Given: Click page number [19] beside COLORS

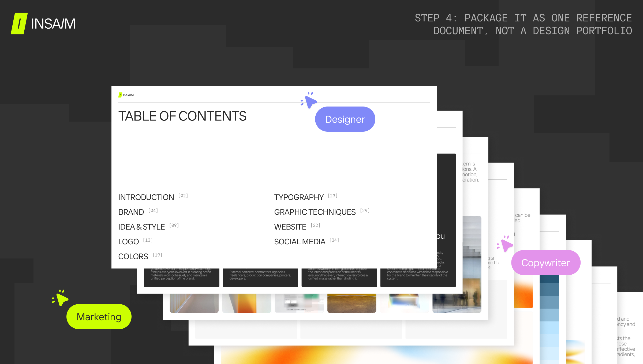Looking at the screenshot, I should tap(158, 255).
